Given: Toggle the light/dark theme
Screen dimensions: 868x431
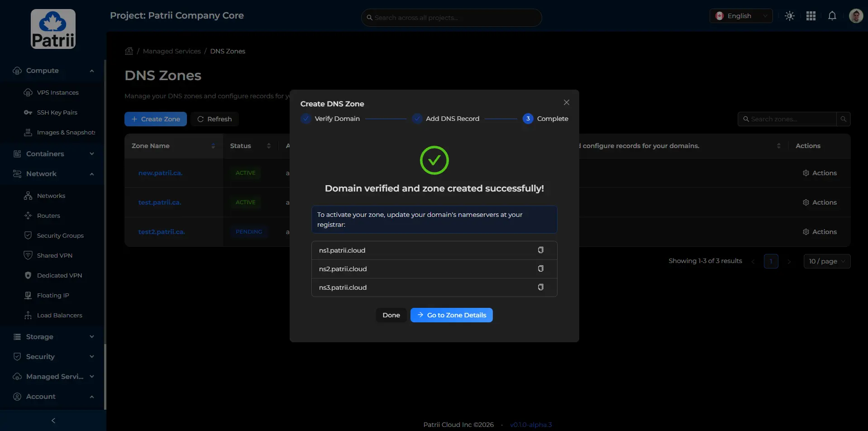Looking at the screenshot, I should [x=789, y=16].
